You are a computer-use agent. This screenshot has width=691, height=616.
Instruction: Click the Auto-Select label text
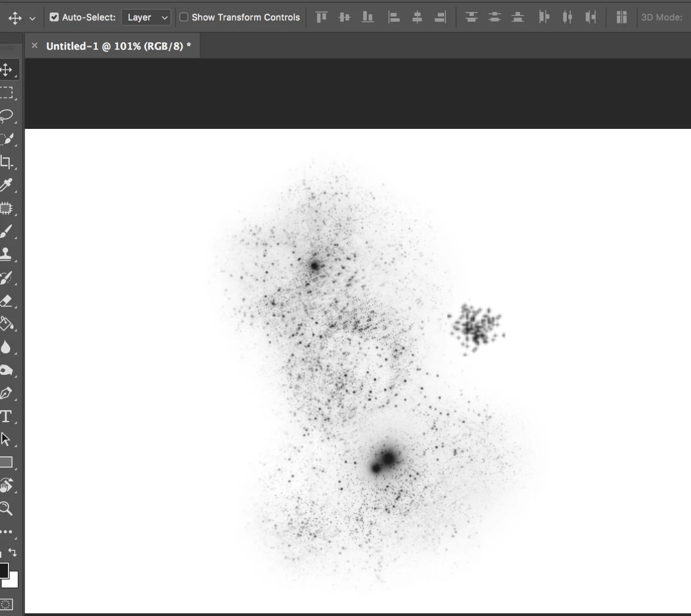[89, 17]
